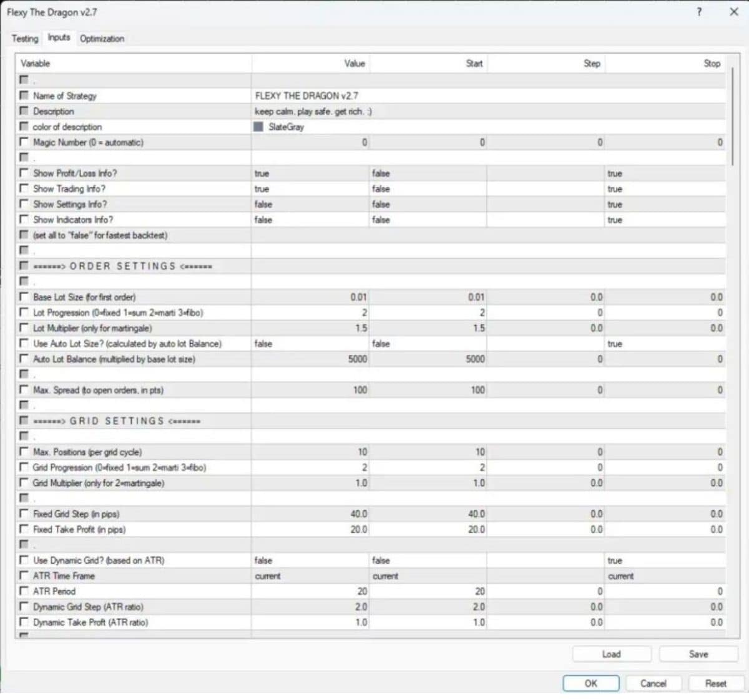Click the SlateGray color swatch
The width and height of the screenshot is (749, 700).
pyautogui.click(x=258, y=127)
